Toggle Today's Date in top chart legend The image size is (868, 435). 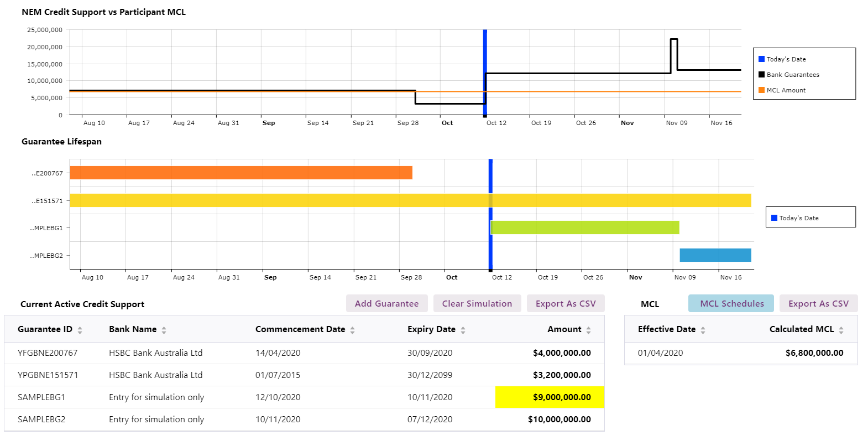786,59
